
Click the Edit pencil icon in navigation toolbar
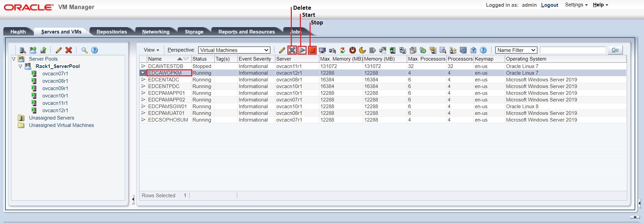pos(59,50)
